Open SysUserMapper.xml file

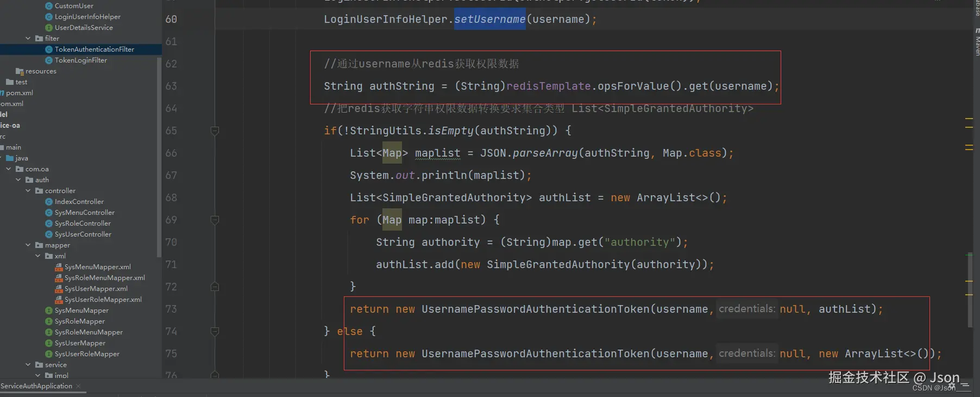(96, 289)
